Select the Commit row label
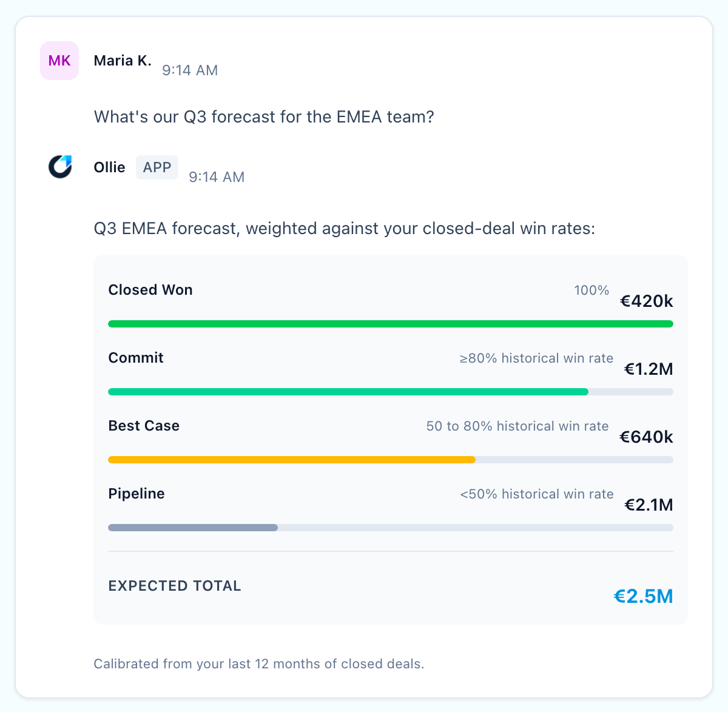The image size is (728, 712). pos(136,358)
